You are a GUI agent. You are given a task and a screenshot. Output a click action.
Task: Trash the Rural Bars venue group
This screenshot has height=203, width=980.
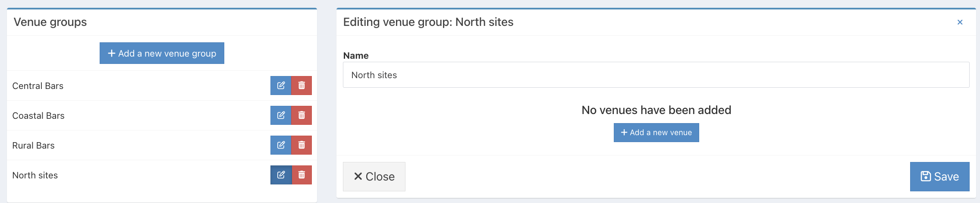click(302, 145)
